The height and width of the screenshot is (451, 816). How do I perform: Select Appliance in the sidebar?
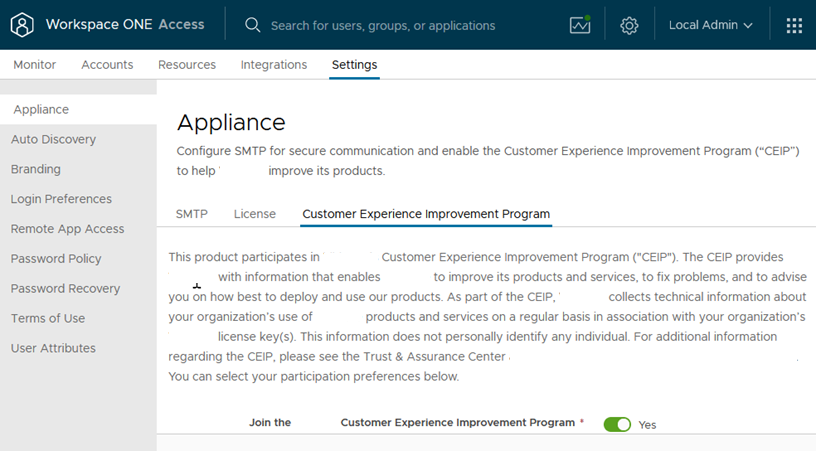pos(78,109)
